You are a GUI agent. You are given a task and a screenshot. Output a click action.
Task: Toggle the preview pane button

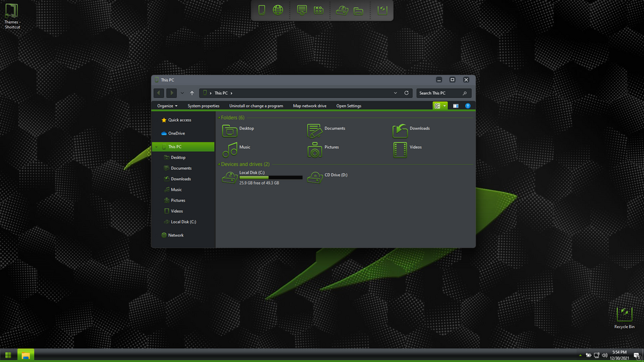(x=456, y=106)
